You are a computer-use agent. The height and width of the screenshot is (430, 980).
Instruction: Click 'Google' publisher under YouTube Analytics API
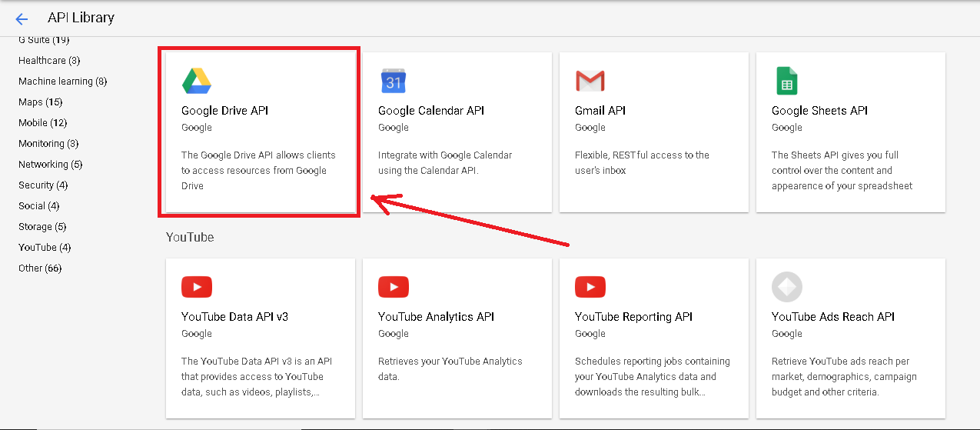(x=394, y=334)
